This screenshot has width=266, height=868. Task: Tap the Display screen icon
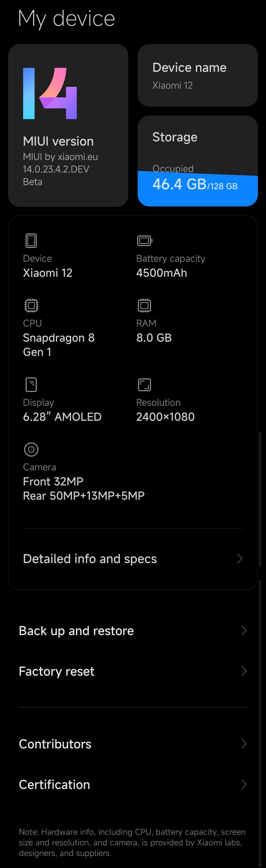31,384
